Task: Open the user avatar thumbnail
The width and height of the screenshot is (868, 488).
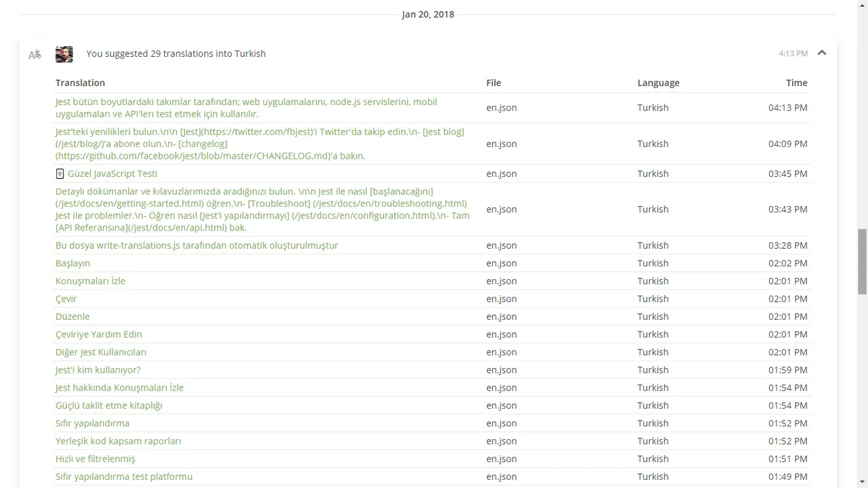Action: 64,54
